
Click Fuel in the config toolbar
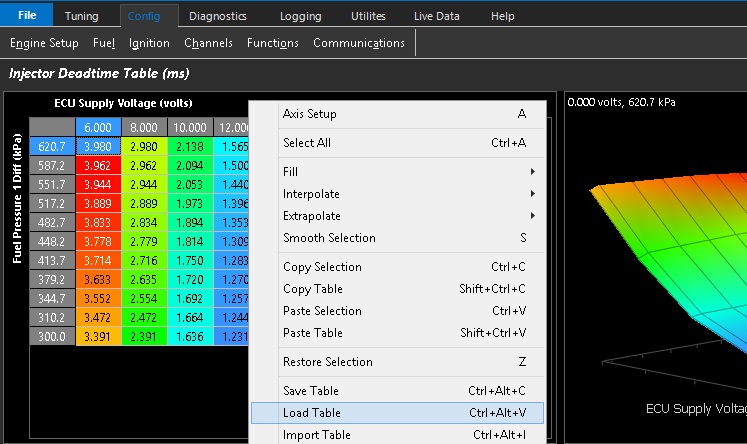[x=104, y=43]
